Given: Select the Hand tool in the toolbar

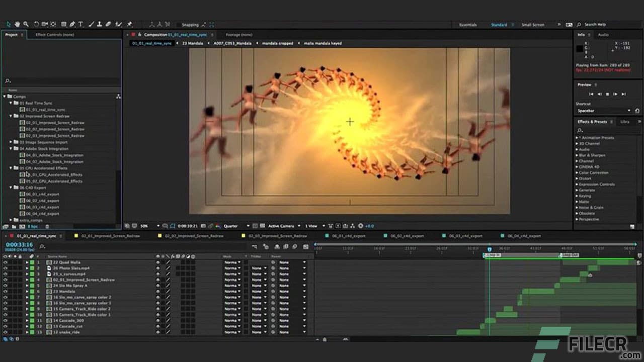Looking at the screenshot, I should point(17,24).
